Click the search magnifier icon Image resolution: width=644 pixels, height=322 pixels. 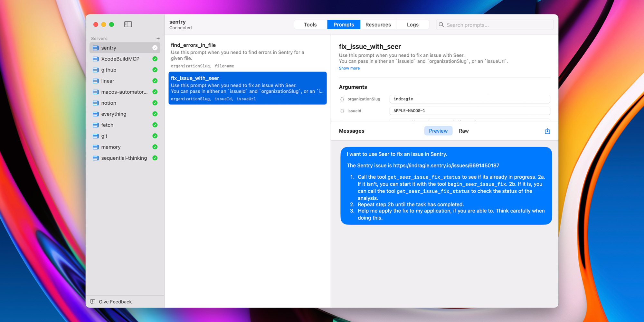tap(441, 25)
